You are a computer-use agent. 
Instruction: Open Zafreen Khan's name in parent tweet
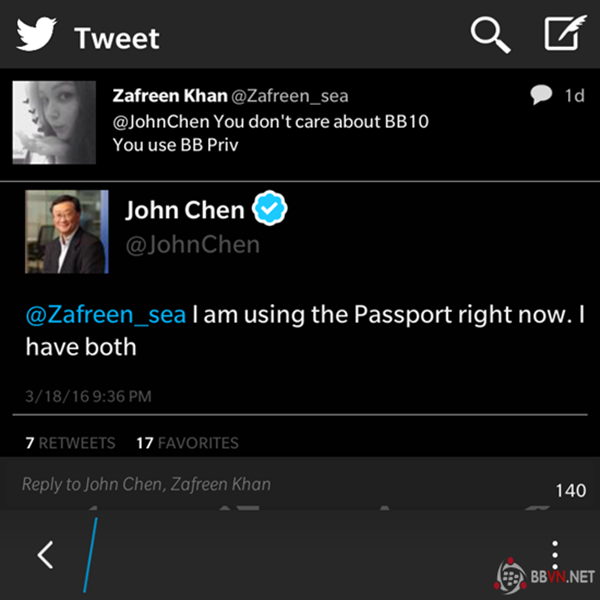pos(170,95)
